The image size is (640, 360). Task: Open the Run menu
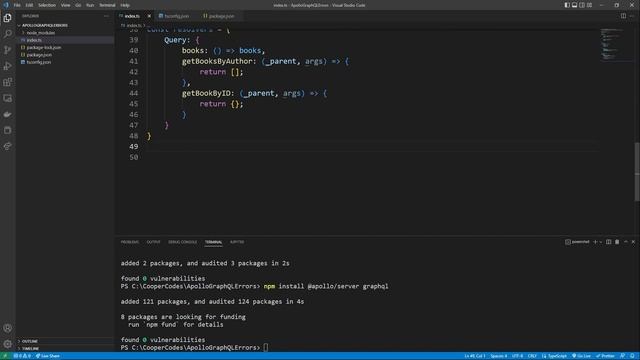coord(90,5)
